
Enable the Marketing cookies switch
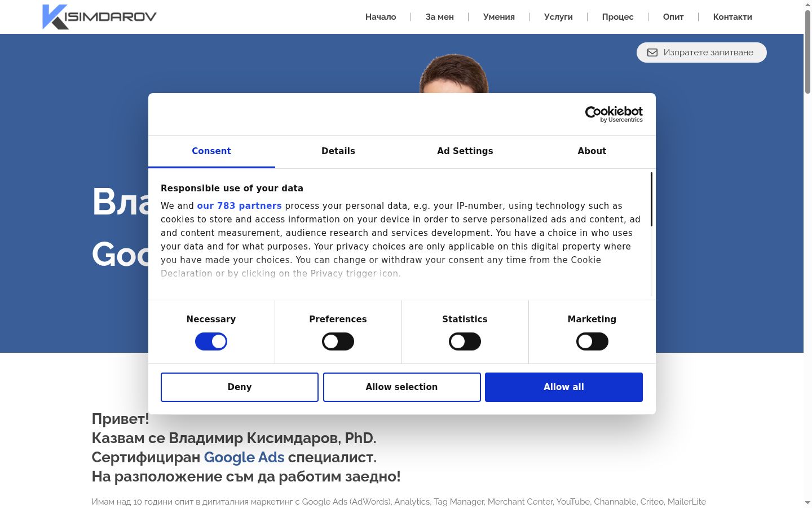pos(592,341)
